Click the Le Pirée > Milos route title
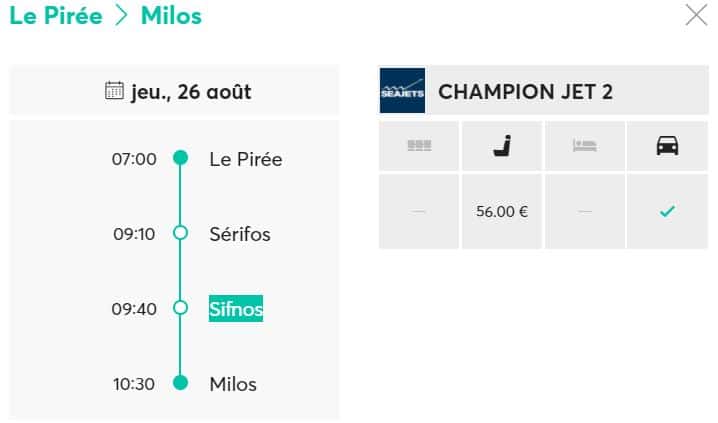This screenshot has height=423, width=718. tap(105, 16)
